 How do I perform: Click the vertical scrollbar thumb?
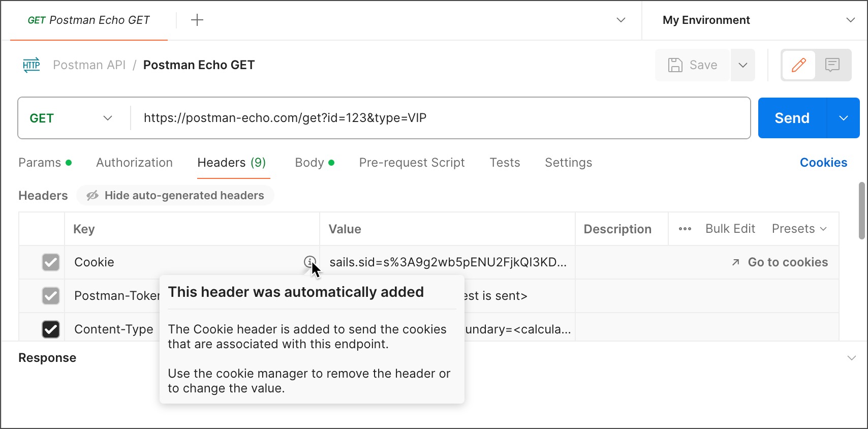pos(861,210)
